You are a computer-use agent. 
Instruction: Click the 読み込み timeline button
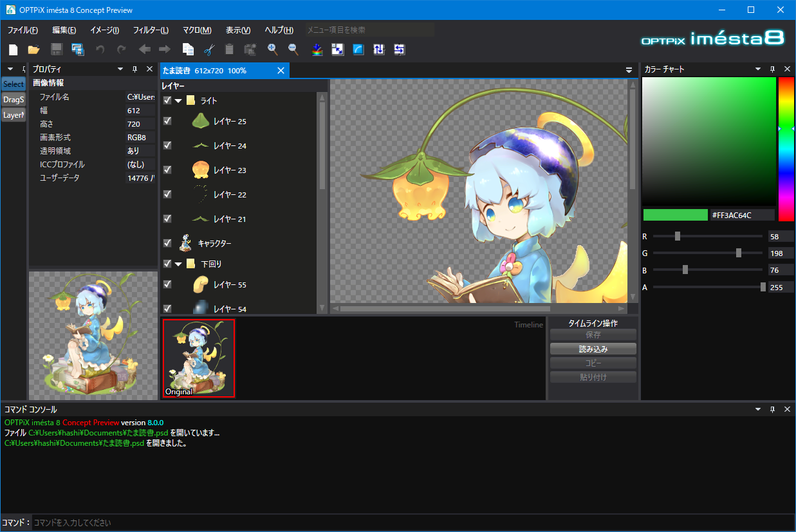(593, 349)
